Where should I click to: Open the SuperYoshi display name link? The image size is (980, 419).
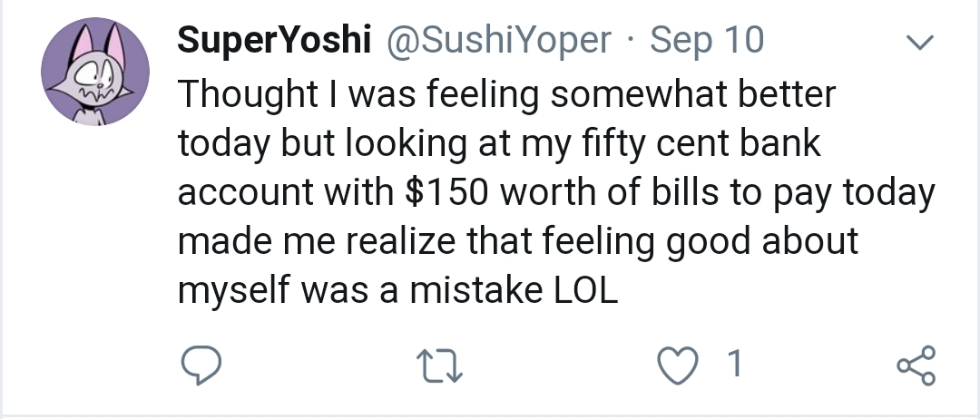point(273,40)
